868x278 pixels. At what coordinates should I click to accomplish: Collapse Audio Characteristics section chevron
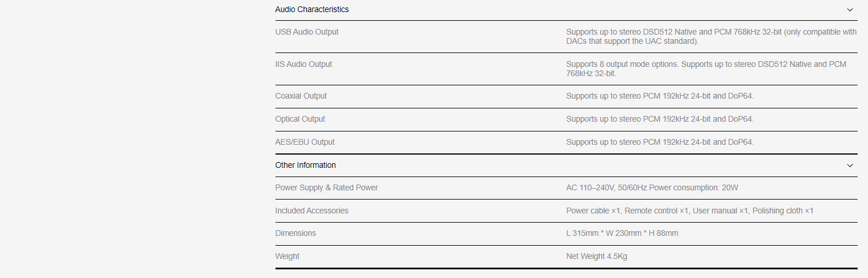[x=850, y=10]
